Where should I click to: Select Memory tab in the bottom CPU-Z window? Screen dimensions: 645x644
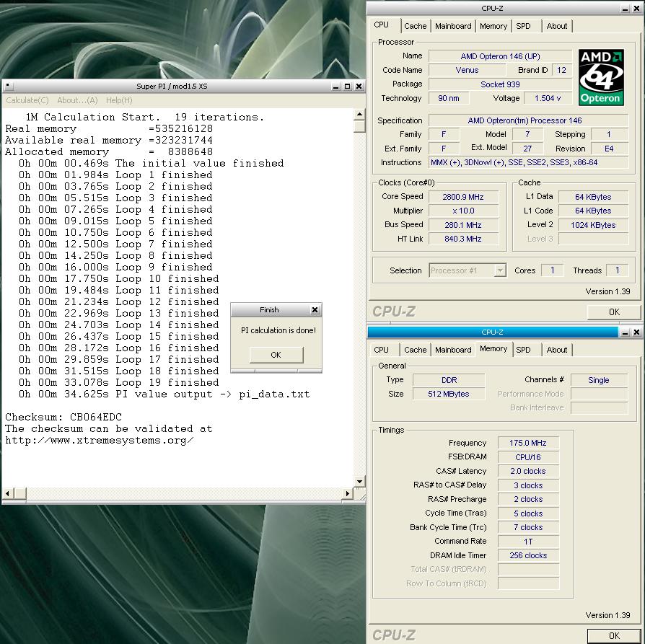493,349
